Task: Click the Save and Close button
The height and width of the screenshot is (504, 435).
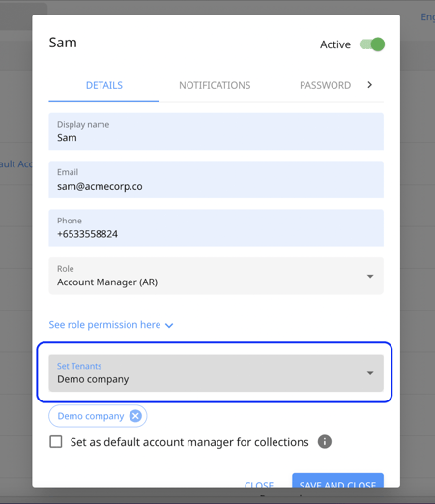Action: point(337,481)
